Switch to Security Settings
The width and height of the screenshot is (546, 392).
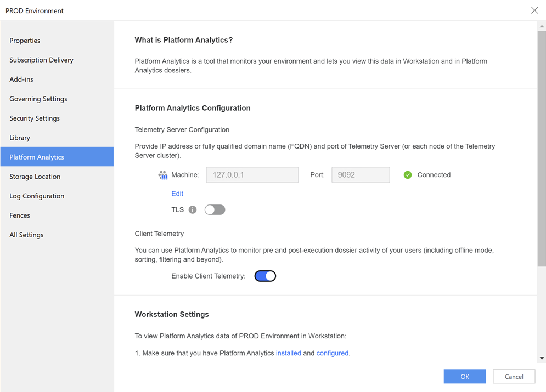click(35, 118)
